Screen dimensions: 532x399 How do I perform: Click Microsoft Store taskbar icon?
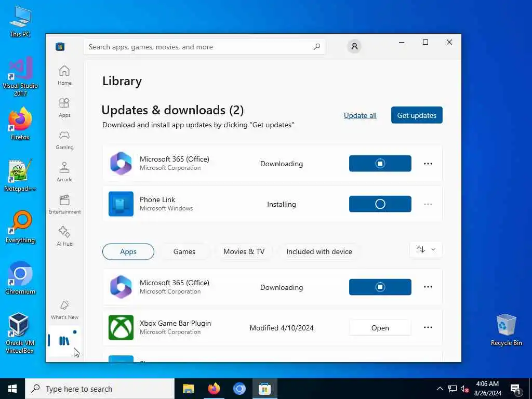(264, 389)
